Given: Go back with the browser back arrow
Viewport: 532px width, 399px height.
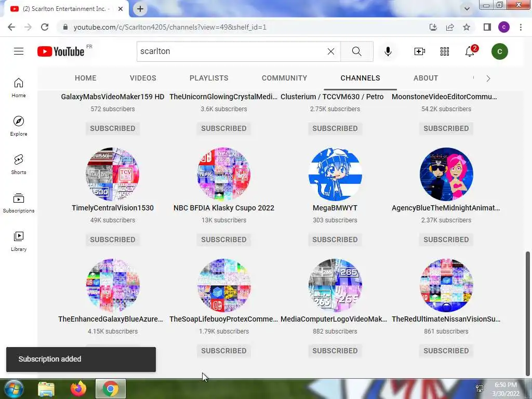Looking at the screenshot, I should pos(11,27).
